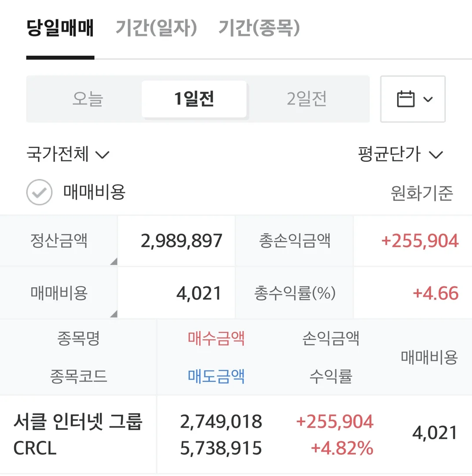
Task: Tap the +255,904 total profit value
Action: 420,241
